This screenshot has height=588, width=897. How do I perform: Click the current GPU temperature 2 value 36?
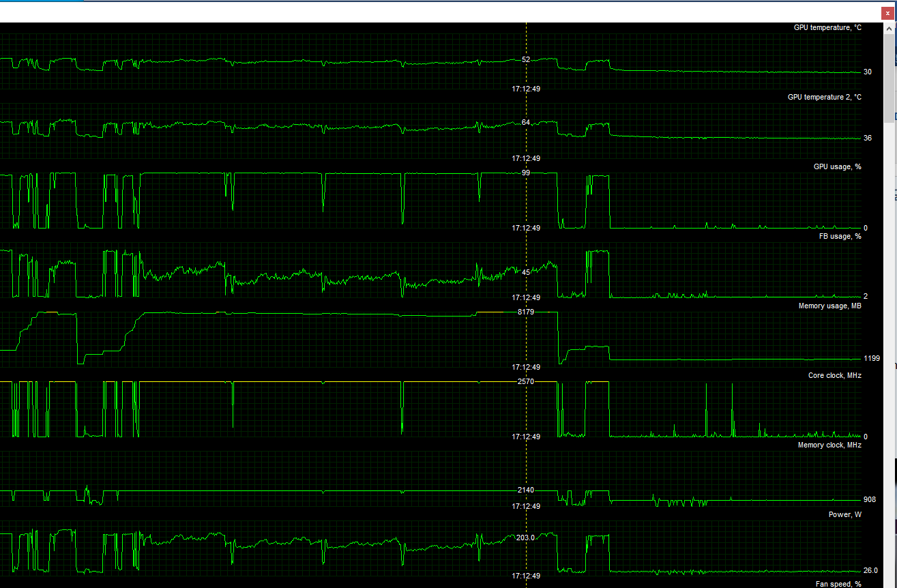click(868, 138)
